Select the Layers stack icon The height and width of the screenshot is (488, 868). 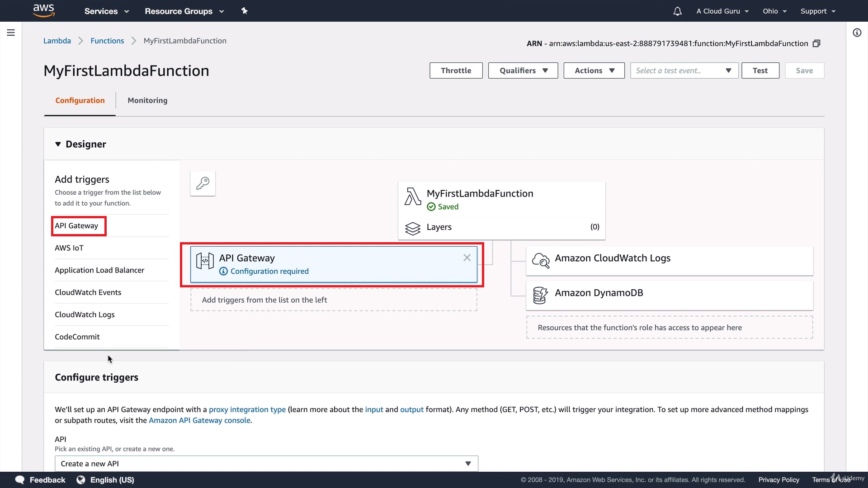click(x=412, y=228)
